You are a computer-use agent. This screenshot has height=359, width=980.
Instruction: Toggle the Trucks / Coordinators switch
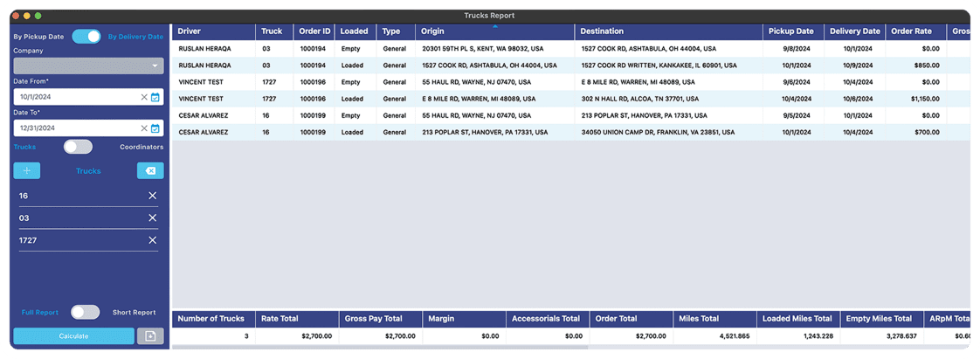[78, 147]
